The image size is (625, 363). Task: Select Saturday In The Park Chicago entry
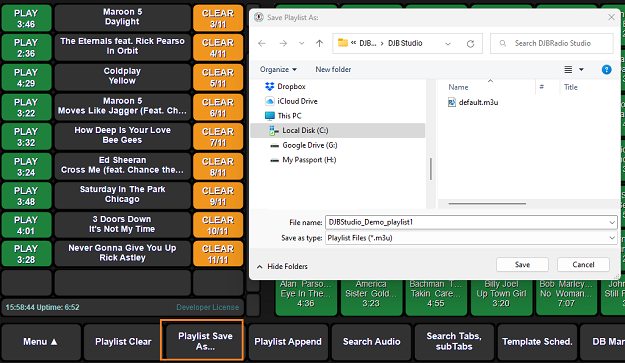pyautogui.click(x=122, y=195)
